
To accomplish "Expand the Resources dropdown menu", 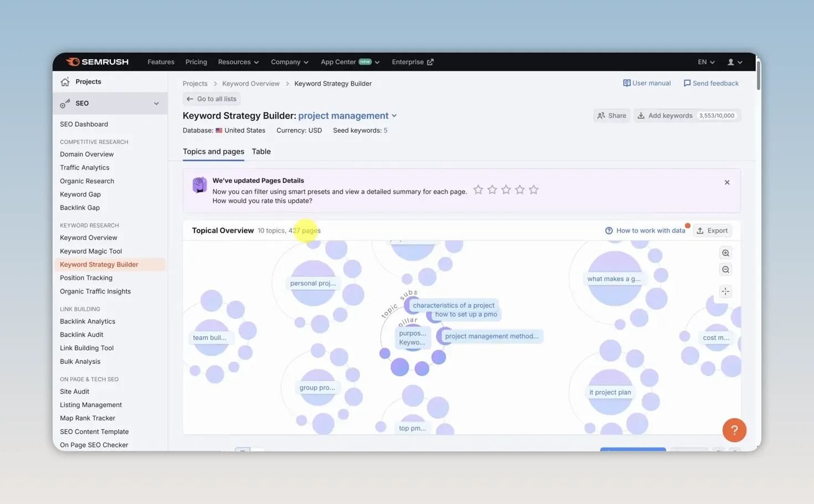I will [238, 62].
